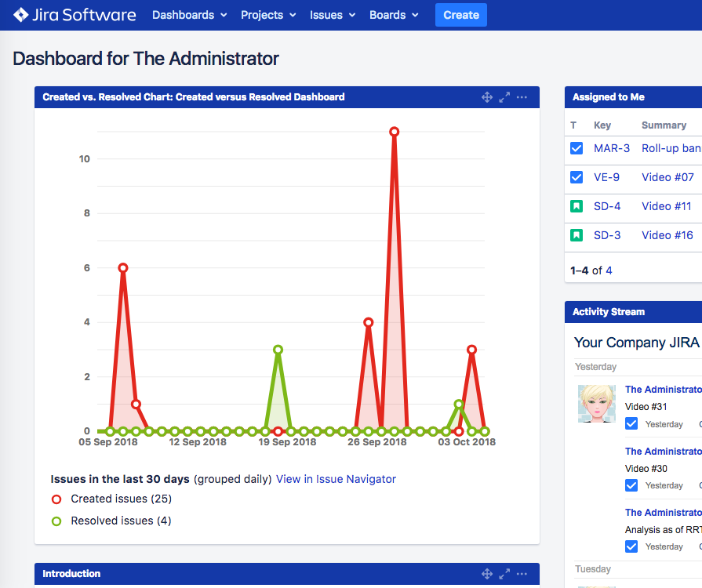Click the red Created issues legend marker

point(56,499)
